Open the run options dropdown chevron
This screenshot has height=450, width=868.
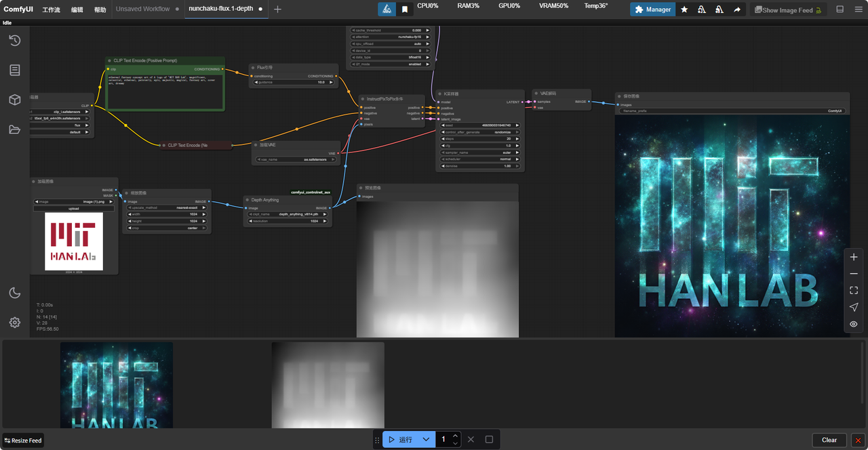(x=426, y=439)
